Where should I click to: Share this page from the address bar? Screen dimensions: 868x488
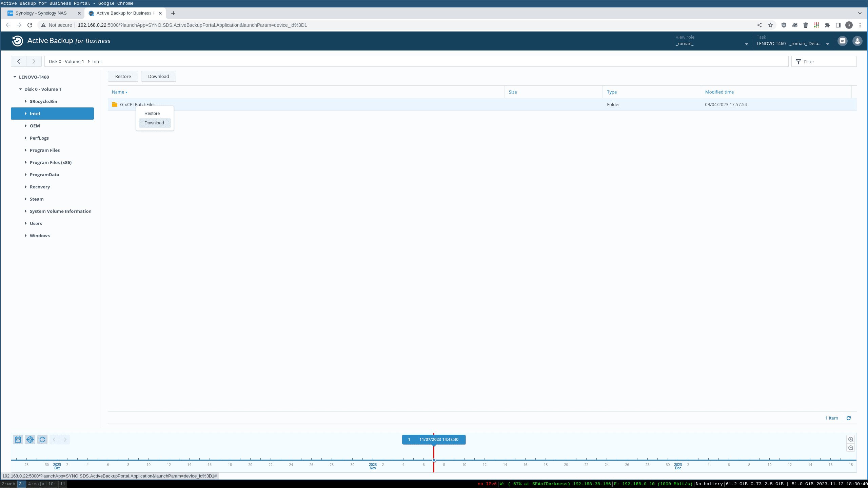pos(759,25)
